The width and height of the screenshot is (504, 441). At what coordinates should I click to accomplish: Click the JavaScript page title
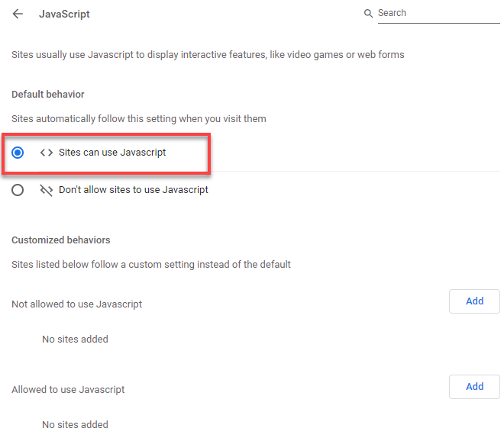[x=64, y=14]
